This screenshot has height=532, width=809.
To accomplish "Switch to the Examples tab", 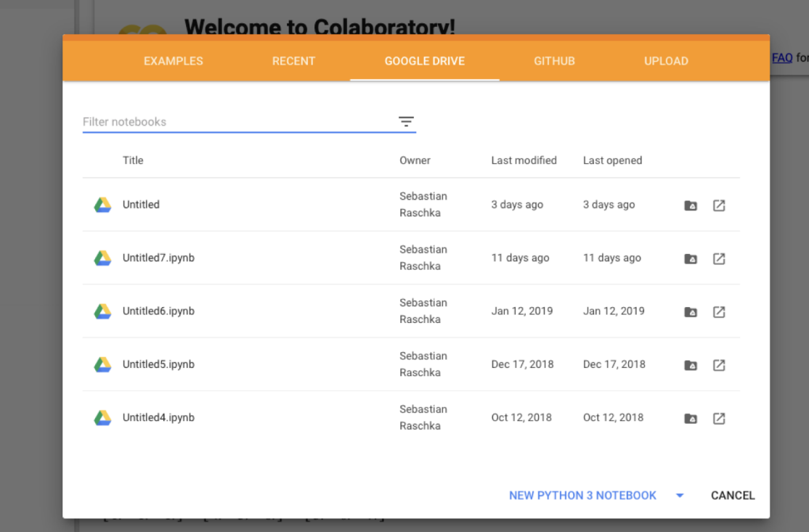I will 174,61.
